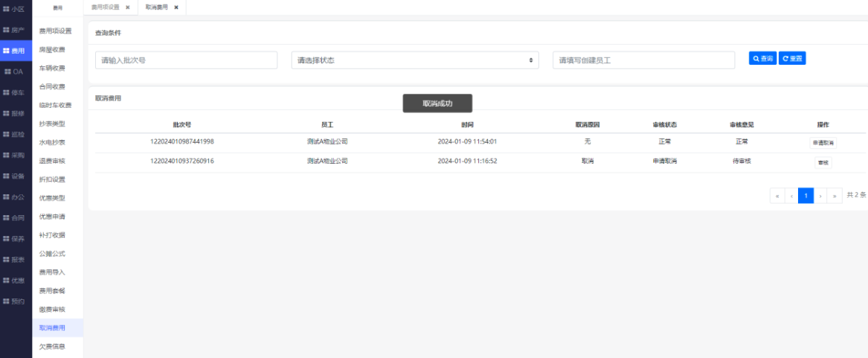Viewport: 868px width, 358px height.
Task: Click 审核 button in the second row
Action: (823, 162)
